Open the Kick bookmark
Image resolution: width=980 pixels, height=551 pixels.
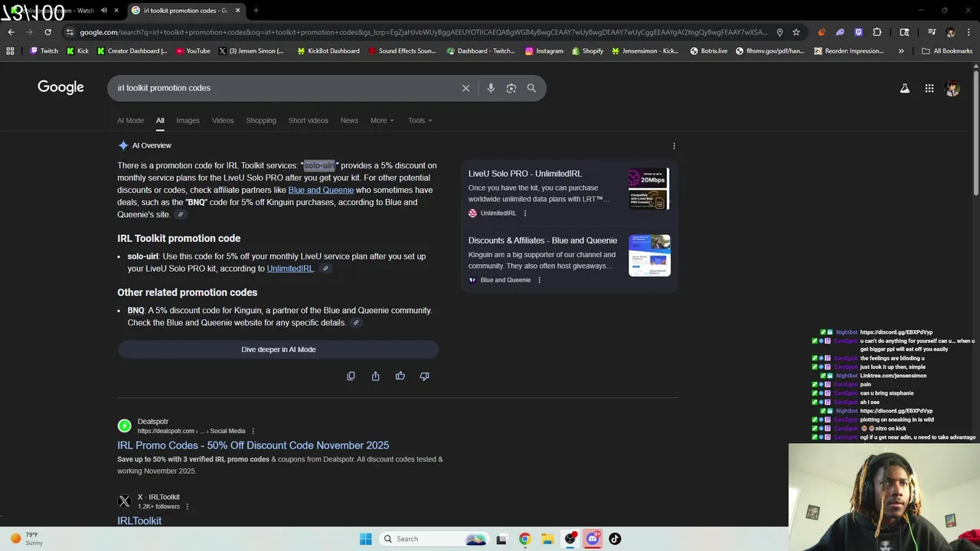[x=77, y=51]
